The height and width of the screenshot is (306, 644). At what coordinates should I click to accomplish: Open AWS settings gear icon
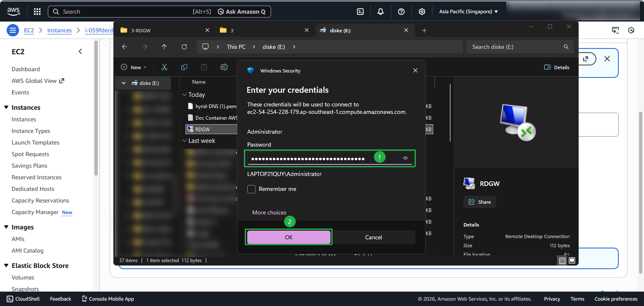[422, 12]
